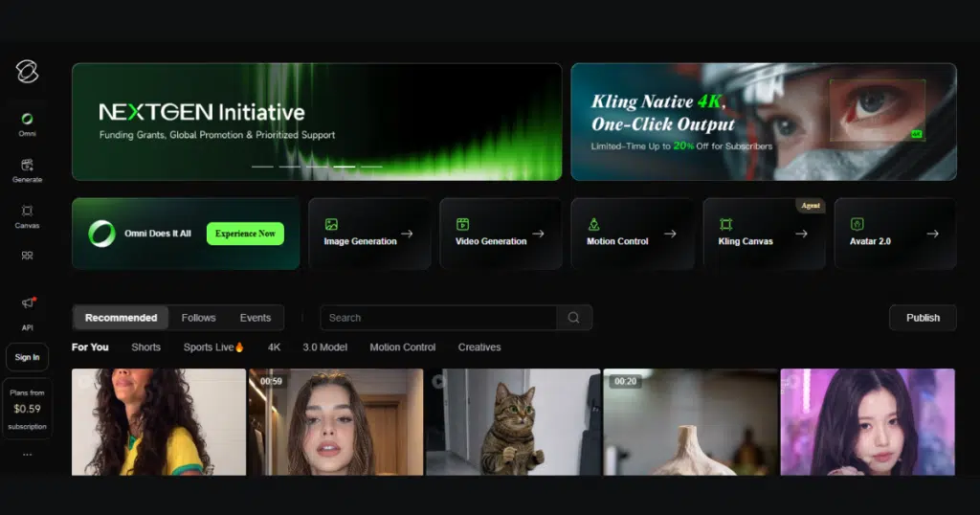Open the Motion Control arrow
The width and height of the screenshot is (980, 515).
tap(670, 234)
